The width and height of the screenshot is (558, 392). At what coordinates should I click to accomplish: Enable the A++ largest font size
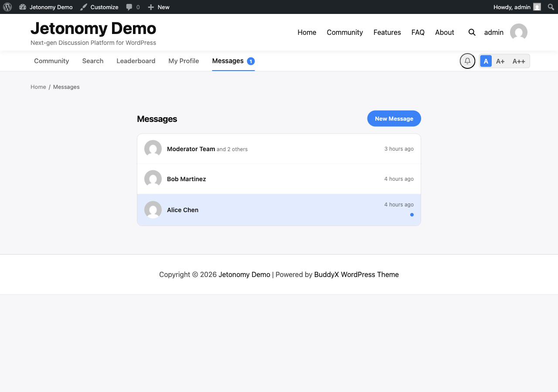(x=518, y=61)
